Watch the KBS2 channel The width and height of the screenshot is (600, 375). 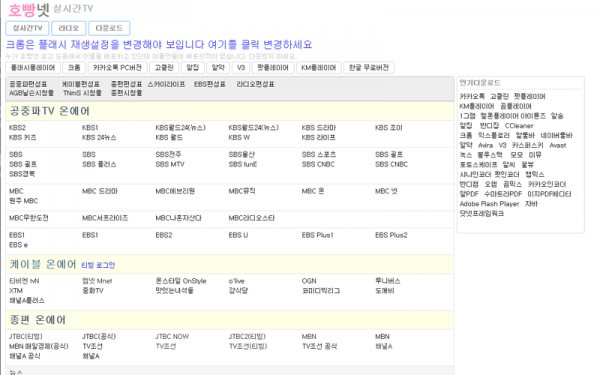tap(18, 128)
